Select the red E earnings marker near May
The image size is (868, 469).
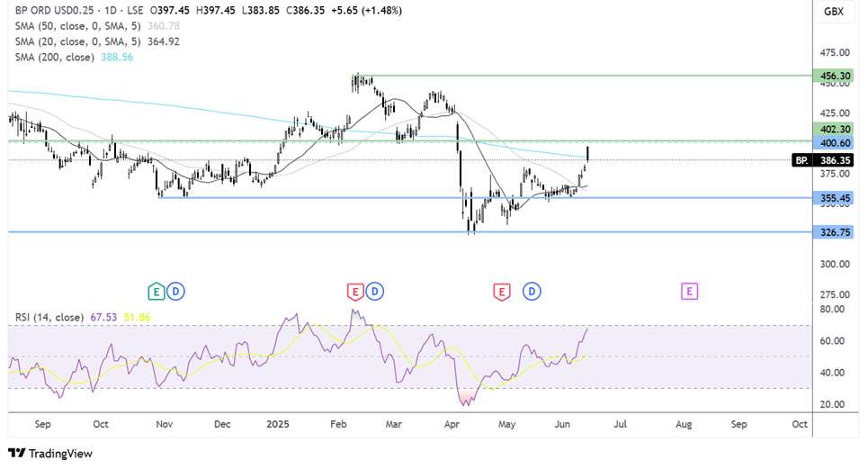(x=502, y=292)
